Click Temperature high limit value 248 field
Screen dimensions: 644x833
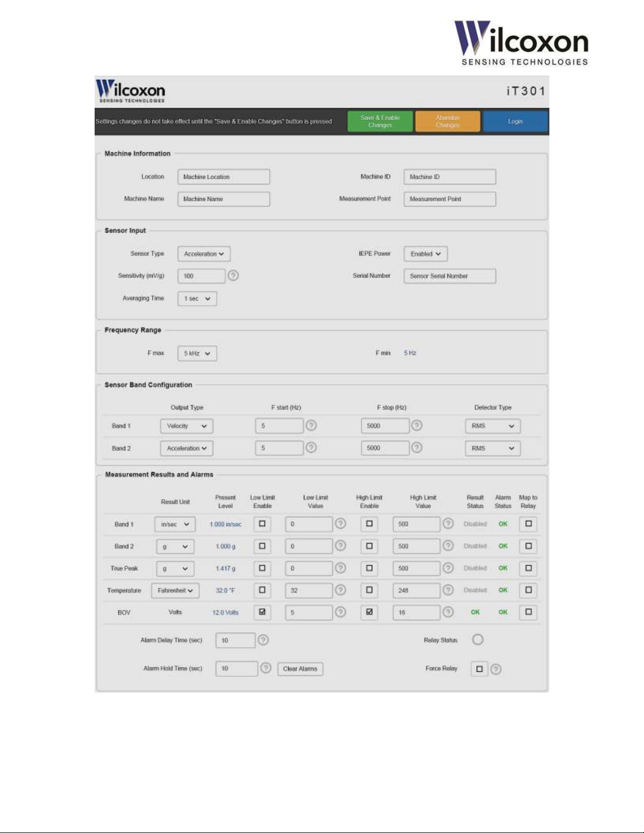(416, 591)
